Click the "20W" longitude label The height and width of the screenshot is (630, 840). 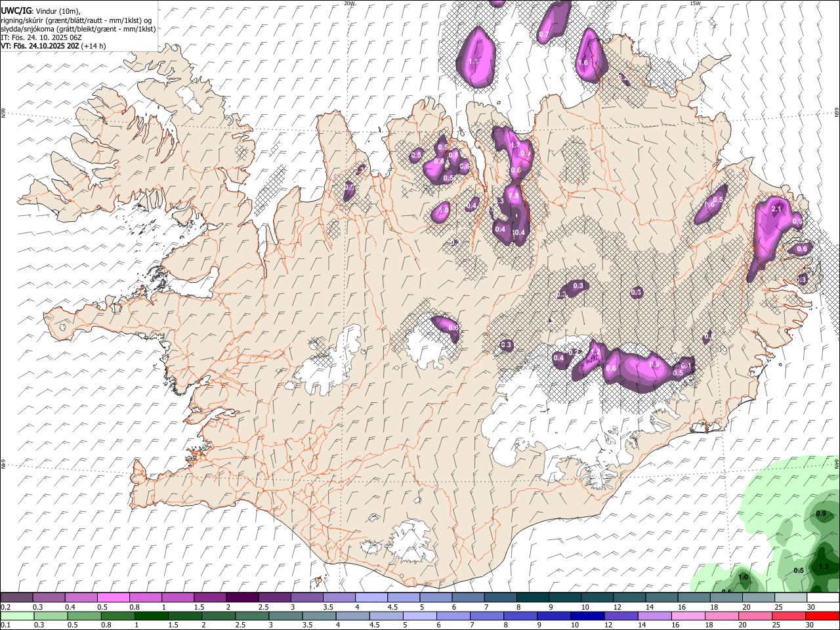pyautogui.click(x=349, y=3)
